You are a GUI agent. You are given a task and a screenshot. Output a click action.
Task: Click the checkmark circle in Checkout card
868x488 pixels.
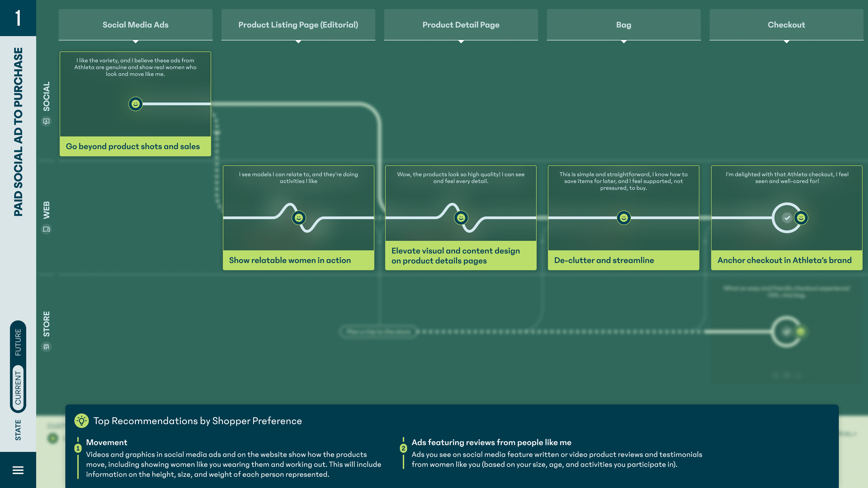[x=787, y=218]
